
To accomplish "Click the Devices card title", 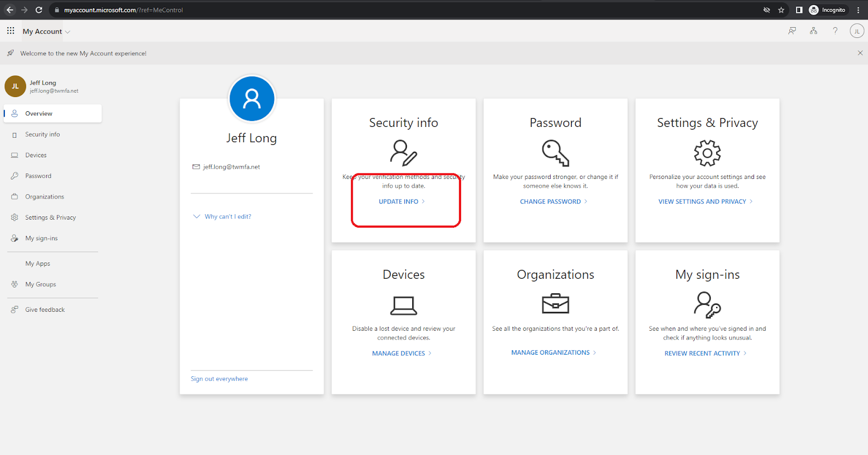I will pyautogui.click(x=404, y=275).
